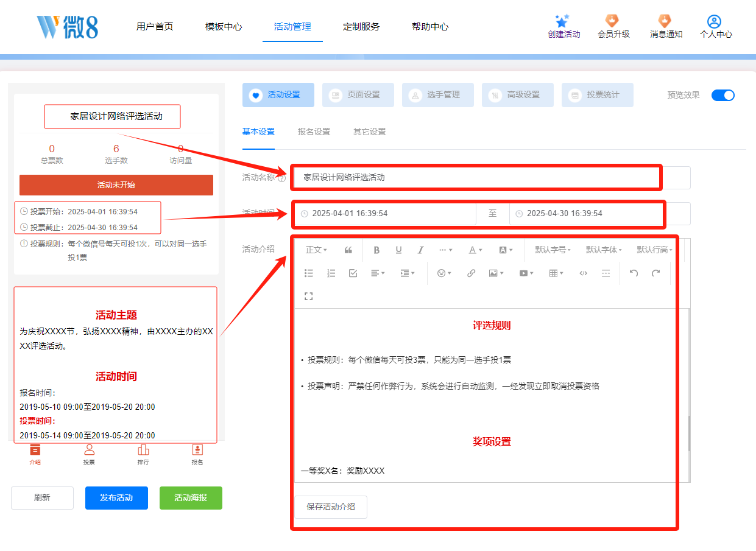Insert a code block

click(x=583, y=273)
